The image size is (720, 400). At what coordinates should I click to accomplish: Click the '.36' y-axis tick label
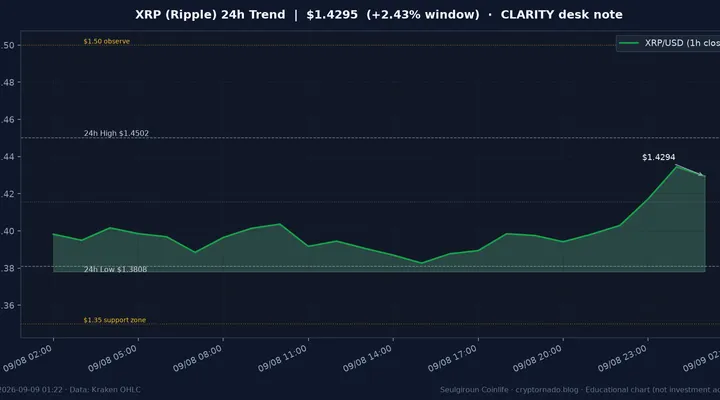8,305
